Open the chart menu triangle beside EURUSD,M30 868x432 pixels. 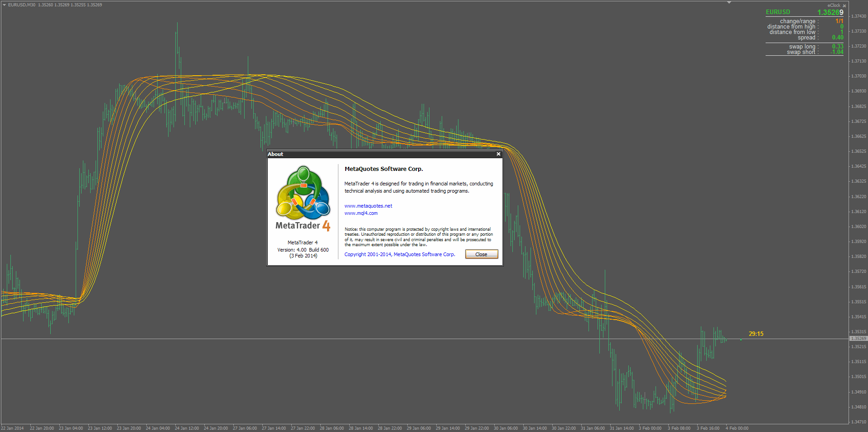pos(4,5)
